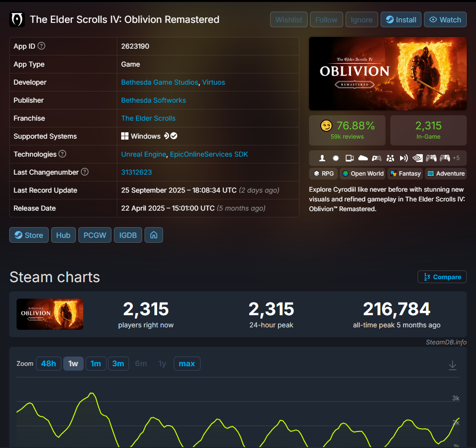Open the Virtuos developer link
Screen dimensions: 476x448
coord(213,82)
